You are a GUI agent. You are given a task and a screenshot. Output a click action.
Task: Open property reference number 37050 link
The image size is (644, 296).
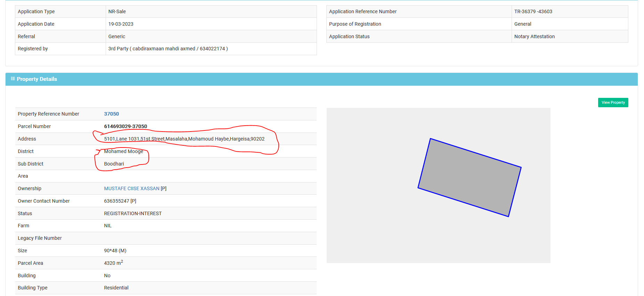[111, 114]
